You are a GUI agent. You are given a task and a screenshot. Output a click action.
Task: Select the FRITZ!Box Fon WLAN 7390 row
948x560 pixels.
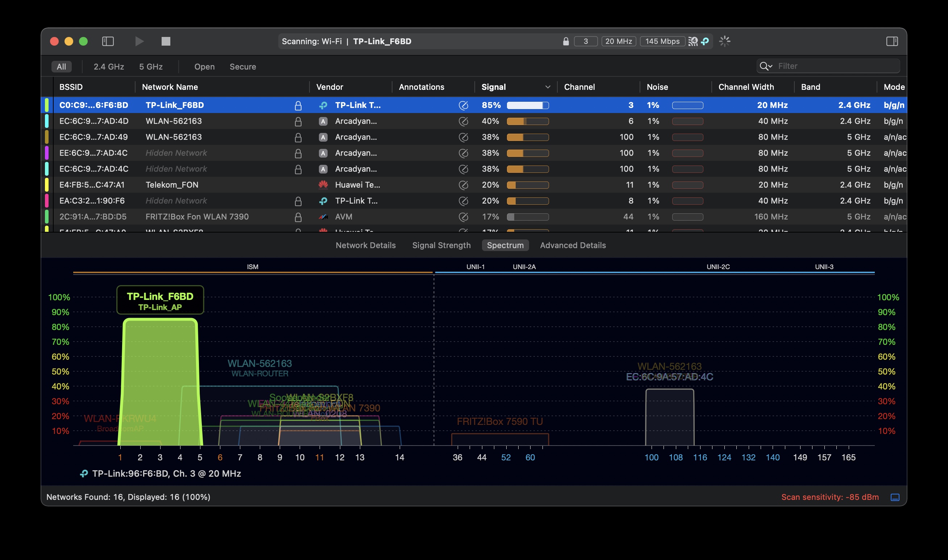(x=474, y=217)
